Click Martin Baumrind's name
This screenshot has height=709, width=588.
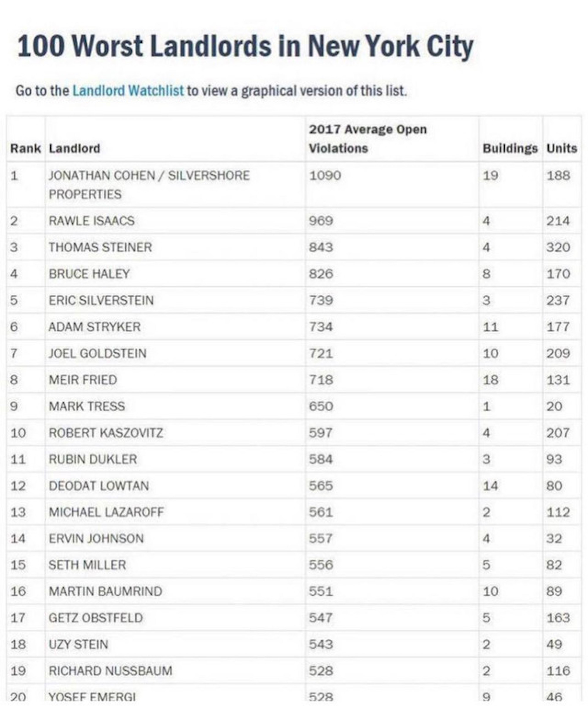105,591
